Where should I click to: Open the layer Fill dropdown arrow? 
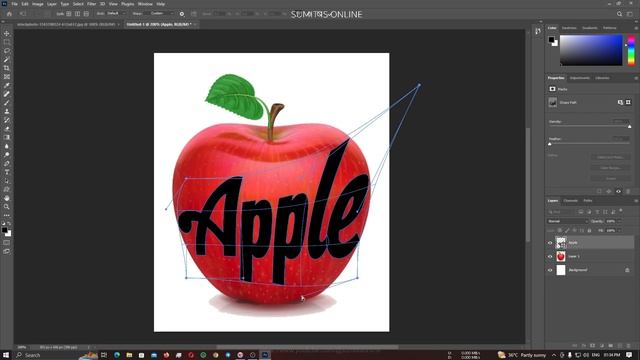coord(619,231)
